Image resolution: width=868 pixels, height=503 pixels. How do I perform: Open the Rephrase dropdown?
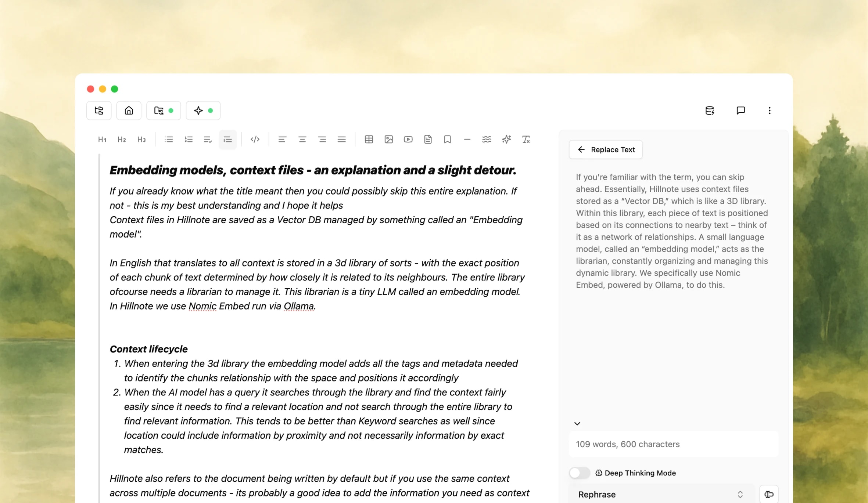661,494
